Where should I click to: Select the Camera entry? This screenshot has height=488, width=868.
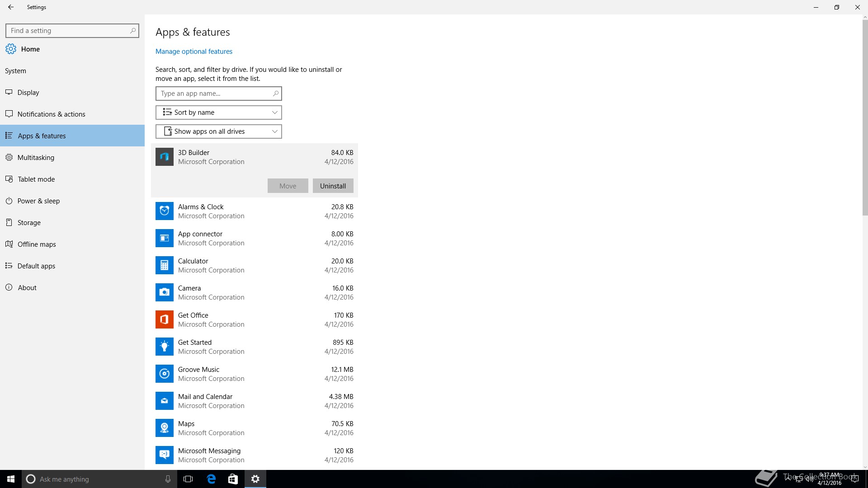pos(255,292)
